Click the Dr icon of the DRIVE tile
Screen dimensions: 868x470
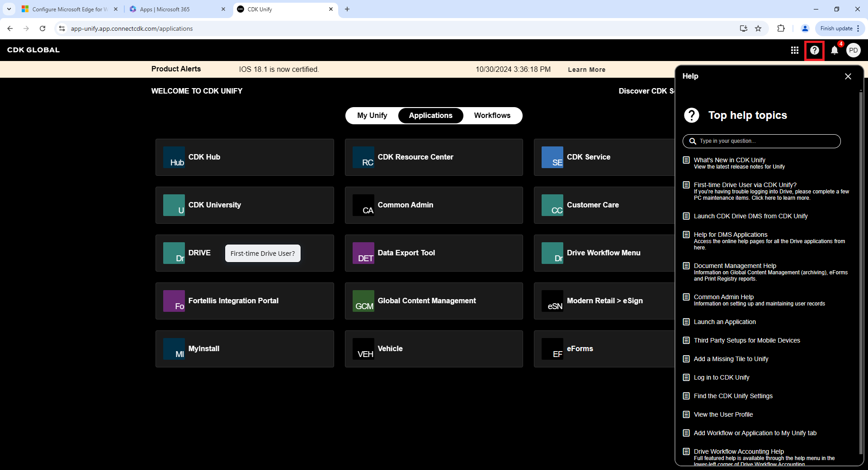tap(174, 253)
